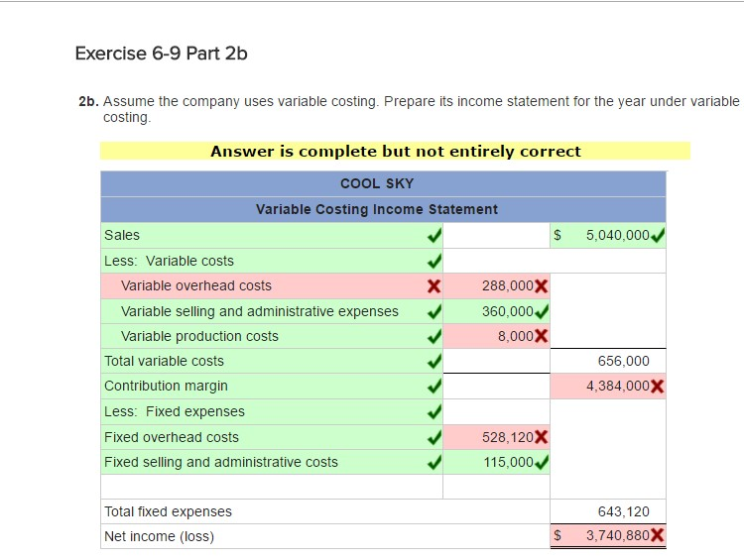Click the green checkmark next to 5,040,000
The image size is (744, 560).
click(x=658, y=235)
